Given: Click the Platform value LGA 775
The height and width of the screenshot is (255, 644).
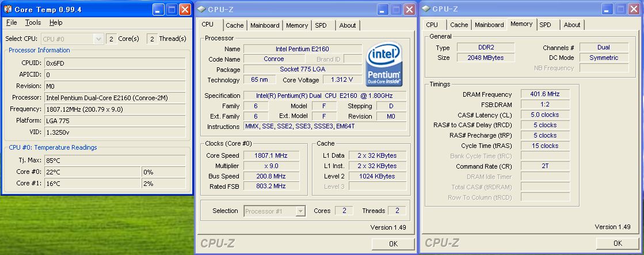Looking at the screenshot, I should point(115,121).
